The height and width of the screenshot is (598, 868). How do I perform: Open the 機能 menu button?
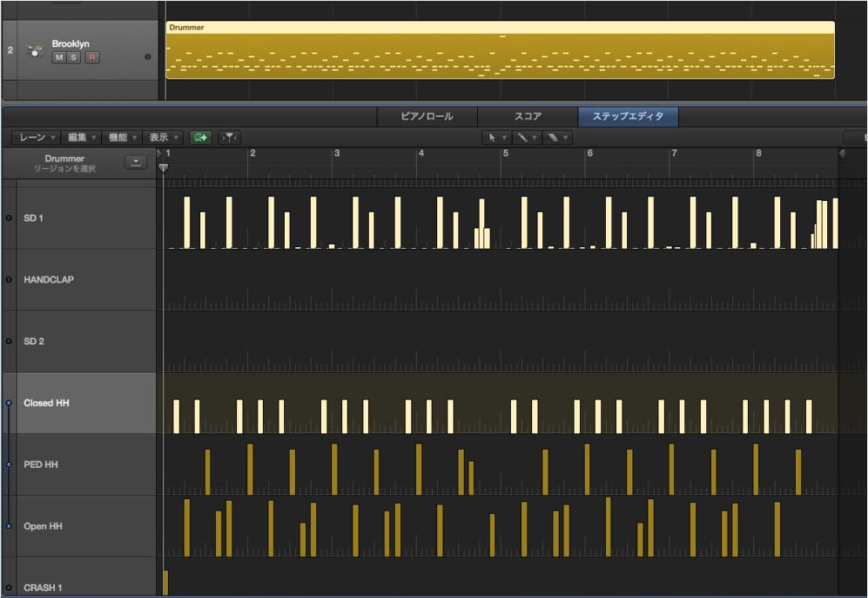pyautogui.click(x=122, y=137)
